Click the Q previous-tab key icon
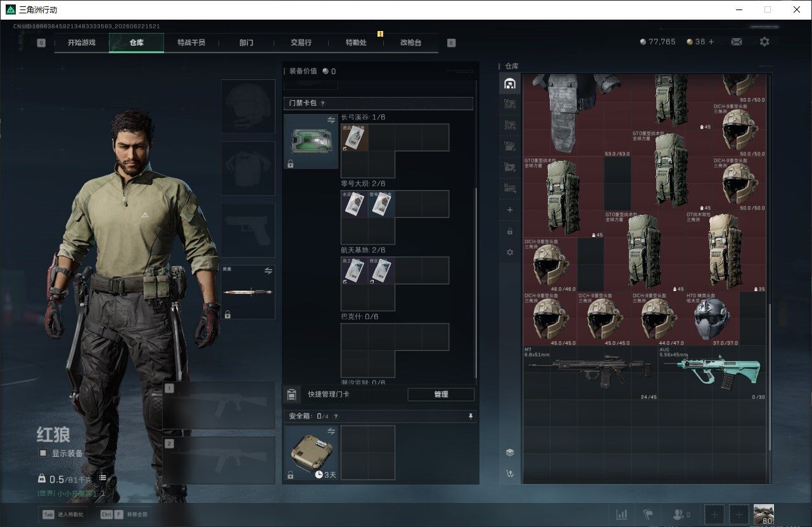 pyautogui.click(x=41, y=43)
